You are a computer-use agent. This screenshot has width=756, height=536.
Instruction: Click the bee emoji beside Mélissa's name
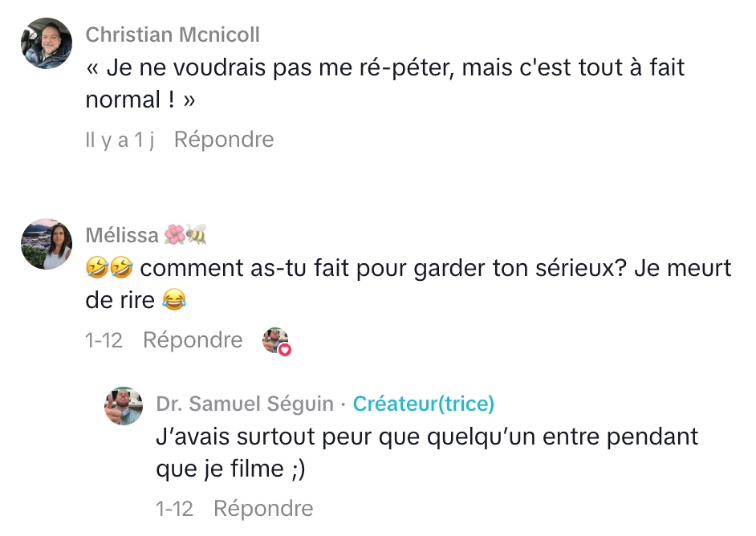point(197,234)
